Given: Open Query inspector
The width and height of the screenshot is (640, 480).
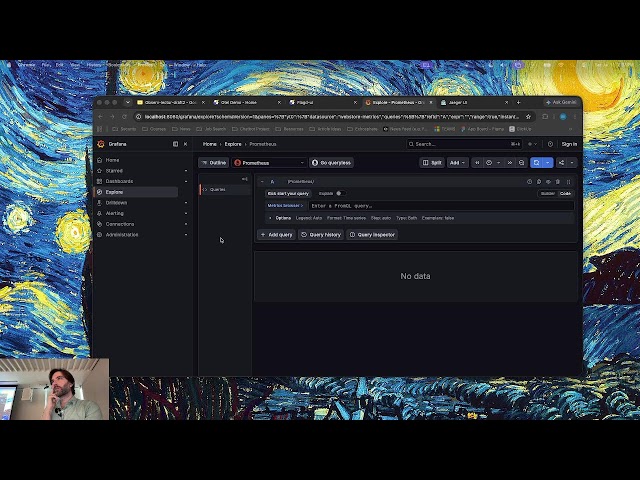Looking at the screenshot, I should point(372,235).
